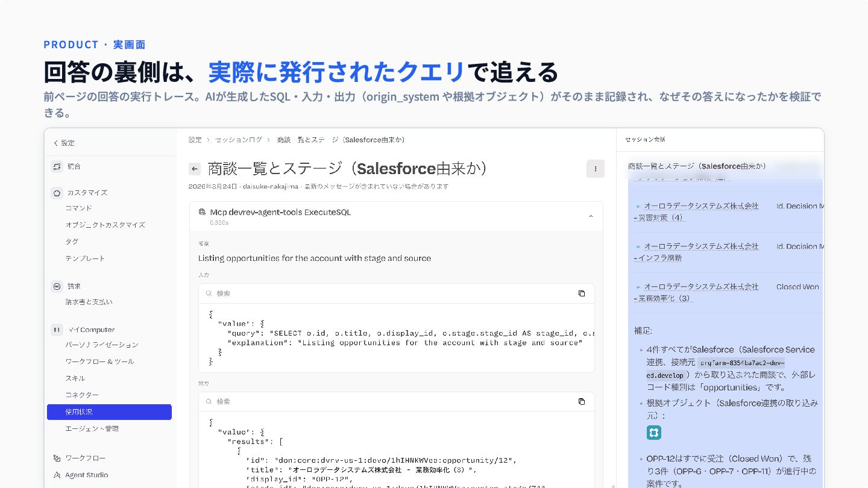Open 請求書と支払い page

(x=89, y=302)
